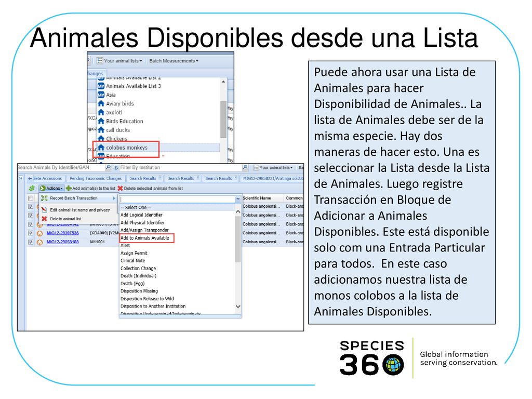Click animal icon beside MIG12-29858188
The image size is (532, 399).
39,242
